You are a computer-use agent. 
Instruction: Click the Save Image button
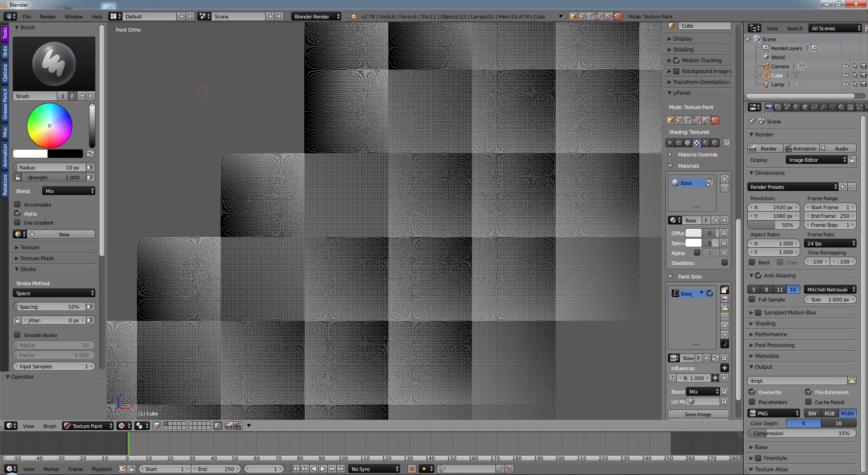[698, 414]
